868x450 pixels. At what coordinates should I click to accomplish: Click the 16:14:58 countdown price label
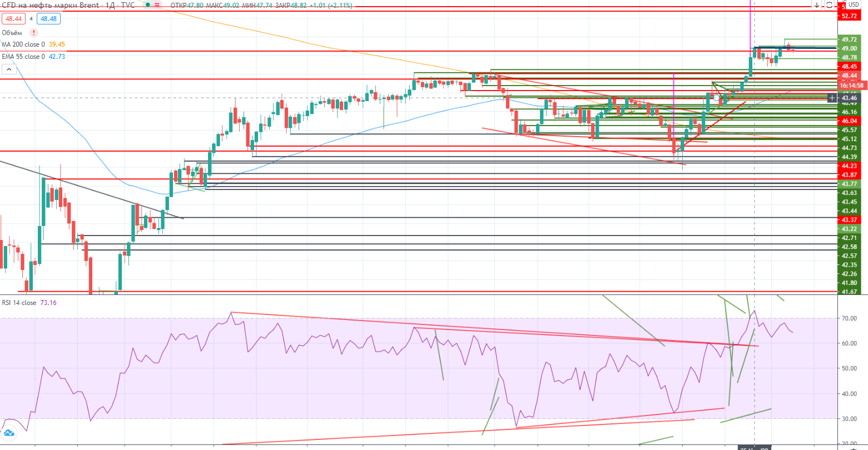pyautogui.click(x=852, y=86)
